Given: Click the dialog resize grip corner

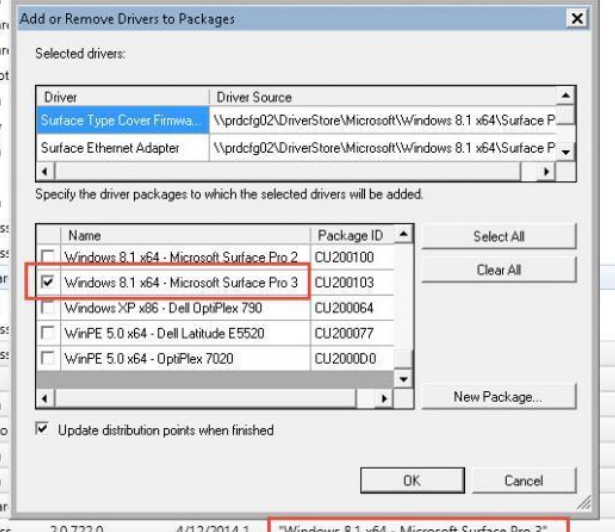Looking at the screenshot, I should [584, 503].
